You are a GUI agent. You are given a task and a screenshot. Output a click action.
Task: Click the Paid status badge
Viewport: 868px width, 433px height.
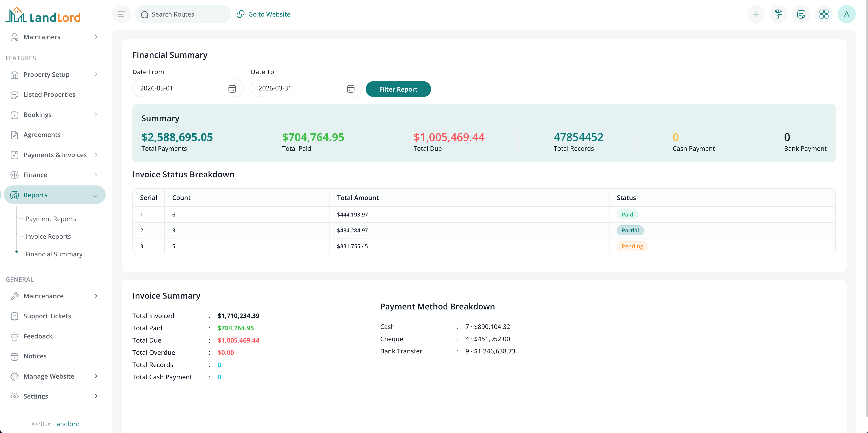point(627,214)
